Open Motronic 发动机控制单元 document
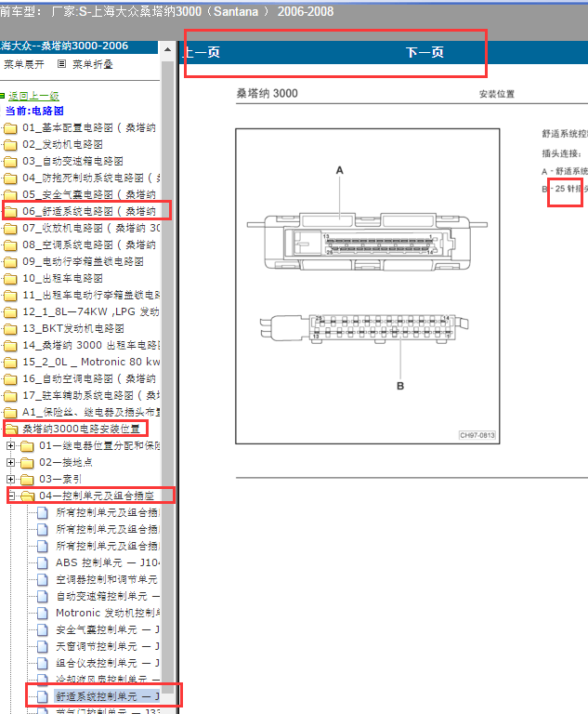588x714 pixels. (108, 614)
